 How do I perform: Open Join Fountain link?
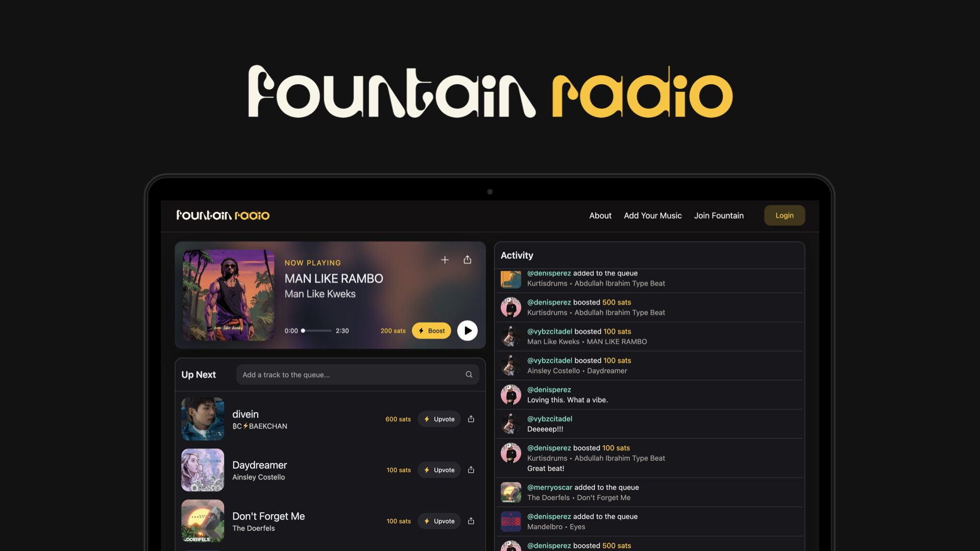(x=719, y=215)
